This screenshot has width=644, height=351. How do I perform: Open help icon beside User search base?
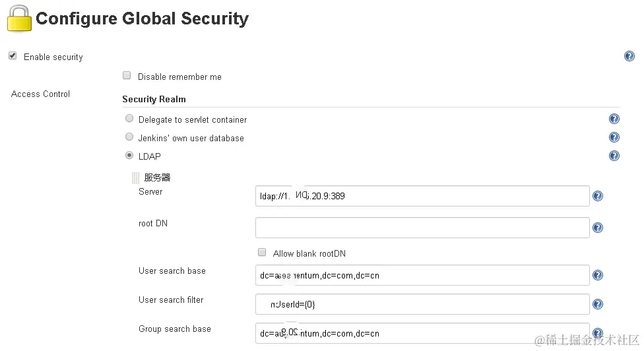point(598,275)
